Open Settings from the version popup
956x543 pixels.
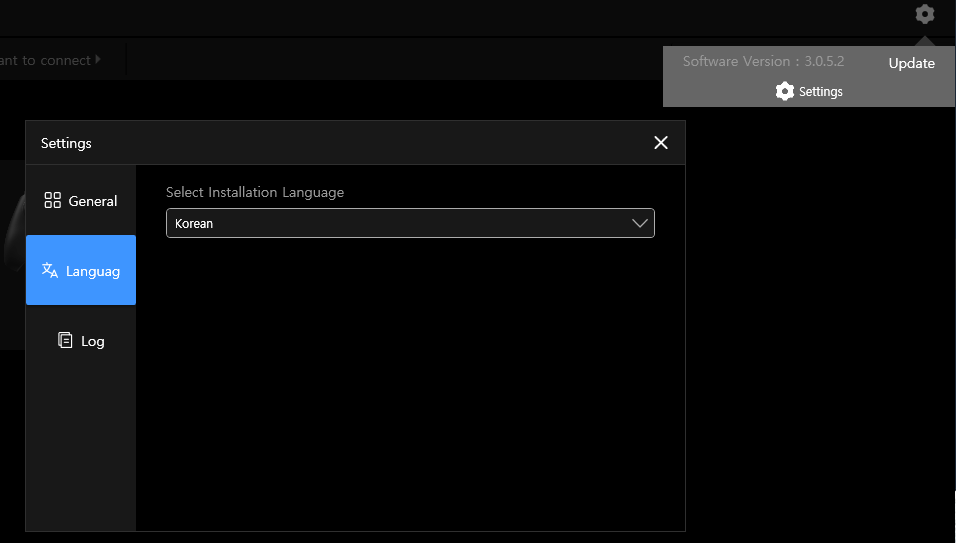(x=808, y=91)
